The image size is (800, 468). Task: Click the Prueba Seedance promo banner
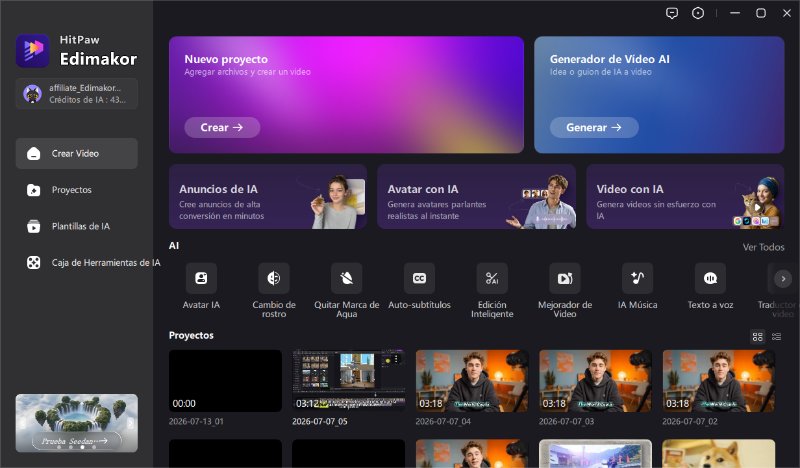[x=77, y=423]
